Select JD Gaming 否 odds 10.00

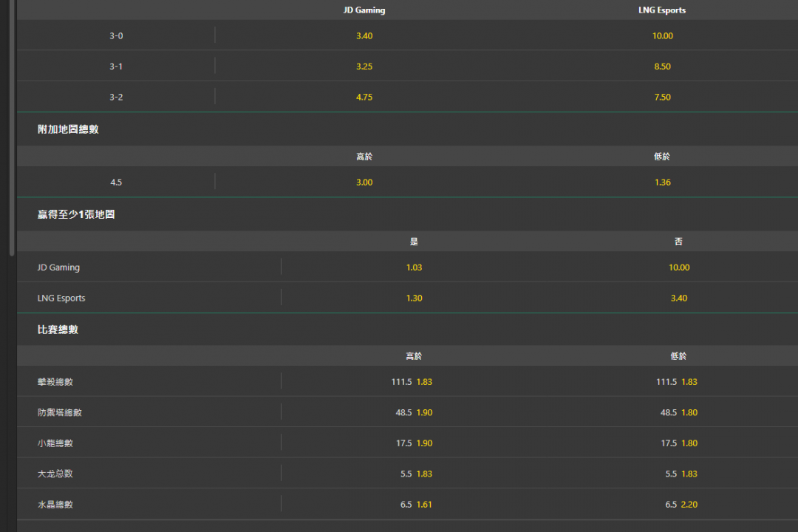pos(679,267)
